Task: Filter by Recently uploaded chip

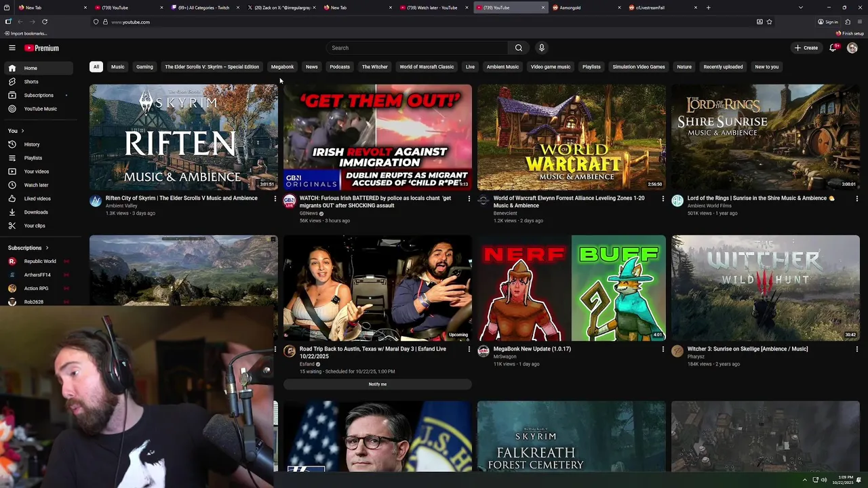Action: point(723,67)
